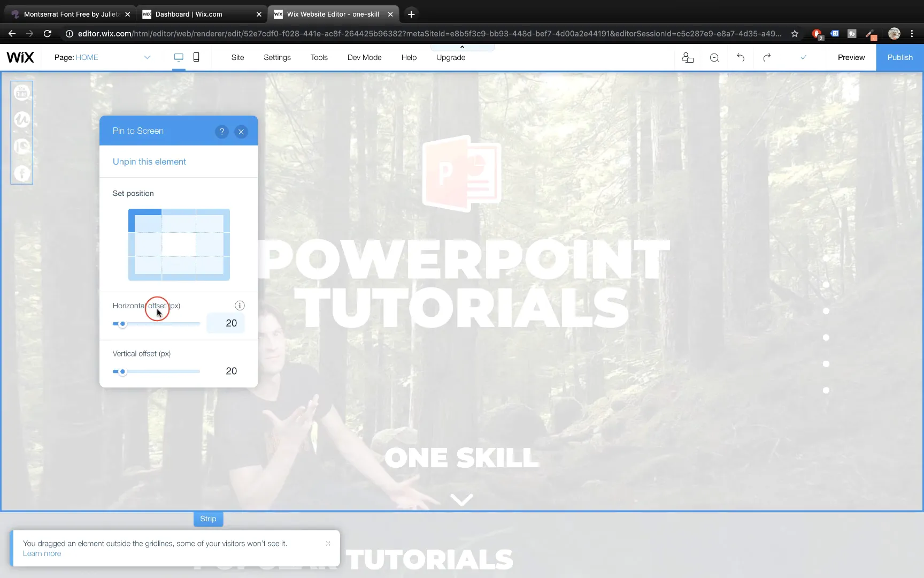Close the Pin to Screen panel
The width and height of the screenshot is (924, 578).
tap(241, 131)
